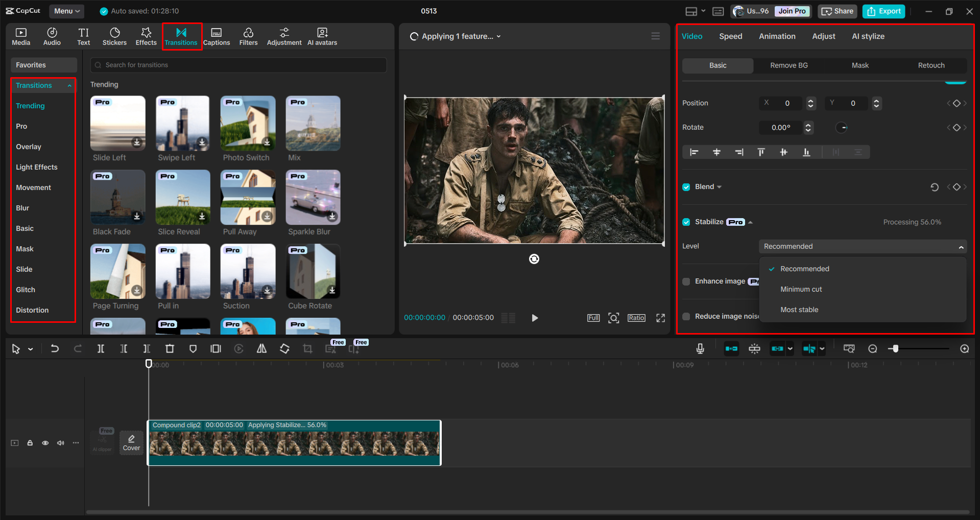The image size is (980, 520).
Task: Collapse the Stabilize section arrow
Action: (750, 222)
